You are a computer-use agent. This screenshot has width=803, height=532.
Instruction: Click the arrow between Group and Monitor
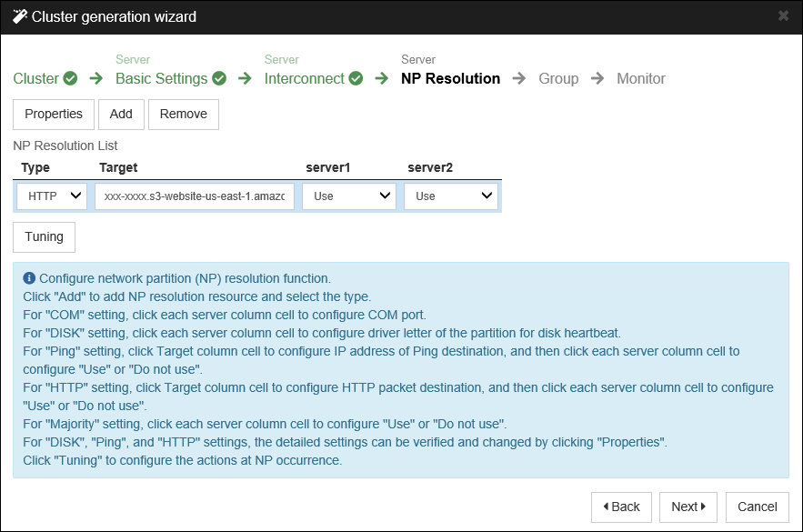(x=597, y=78)
